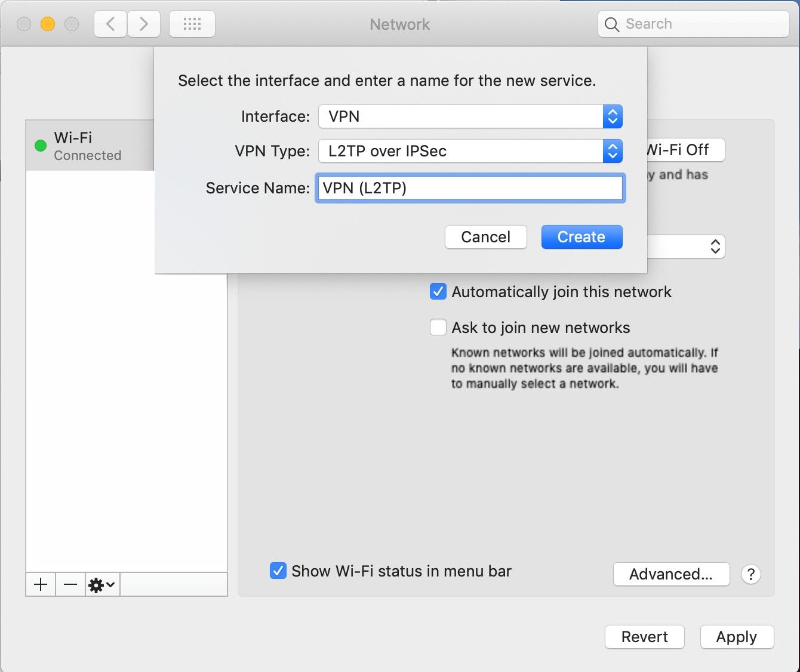Disable Show Wi-Fi status in menu bar

pyautogui.click(x=278, y=571)
